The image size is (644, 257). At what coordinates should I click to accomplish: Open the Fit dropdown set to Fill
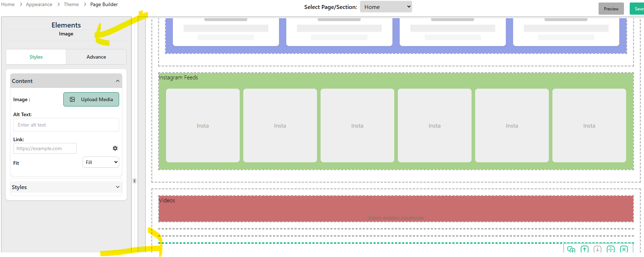pyautogui.click(x=101, y=162)
